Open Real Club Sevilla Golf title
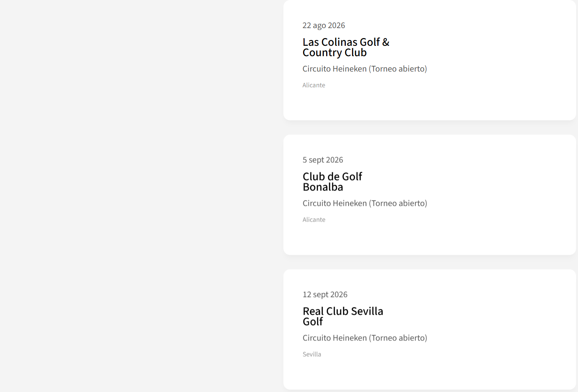This screenshot has width=578, height=392. coord(342,316)
